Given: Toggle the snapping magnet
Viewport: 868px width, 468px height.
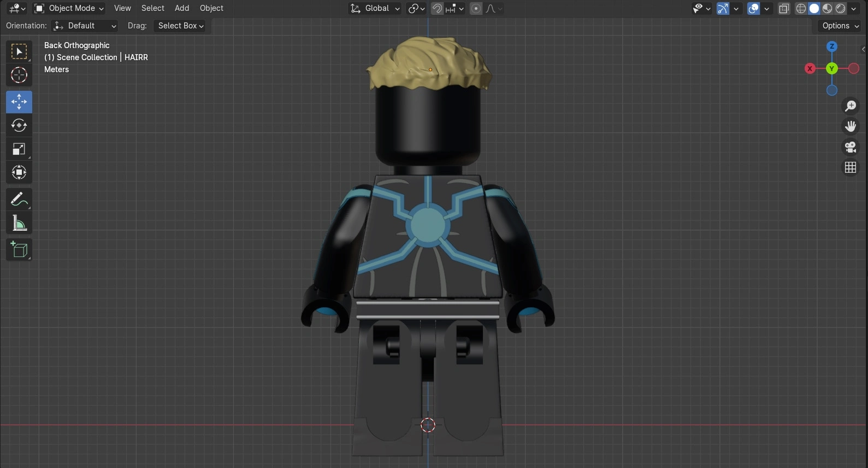Looking at the screenshot, I should pos(437,8).
